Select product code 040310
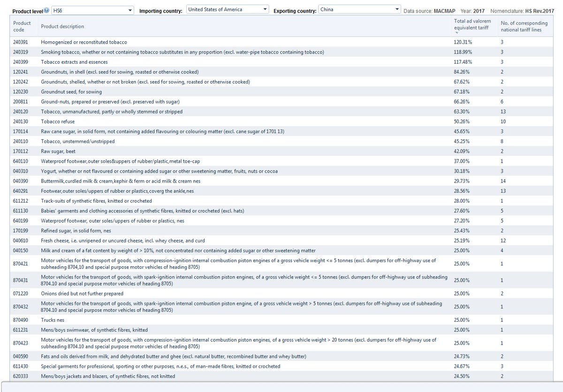Viewport: 563px width, 392px height. (21, 171)
